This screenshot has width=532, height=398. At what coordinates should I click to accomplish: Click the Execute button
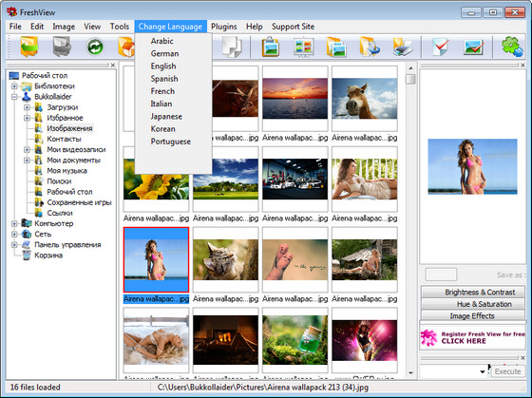coord(507,371)
